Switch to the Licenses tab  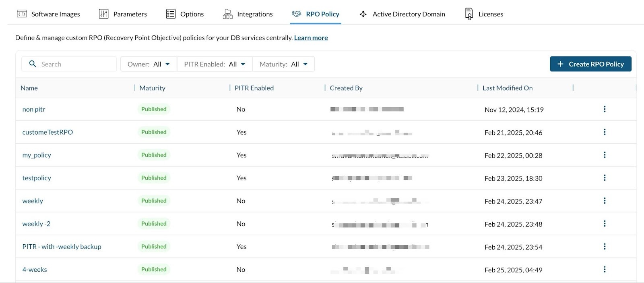(490, 14)
